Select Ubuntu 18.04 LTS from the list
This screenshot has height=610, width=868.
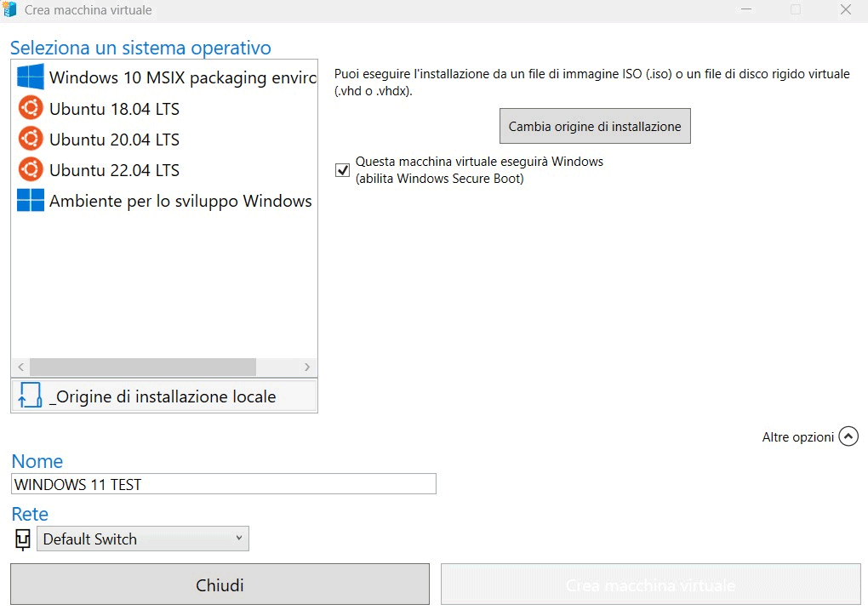(x=164, y=108)
